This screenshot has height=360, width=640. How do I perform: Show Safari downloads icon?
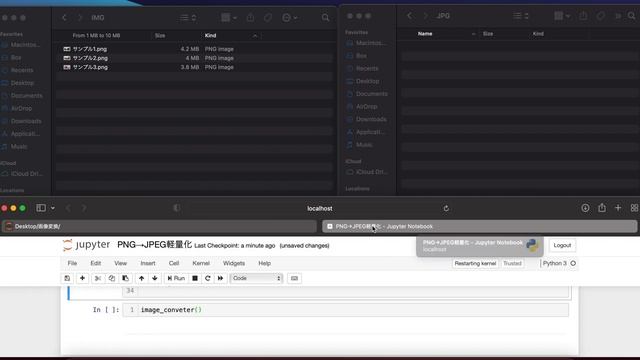[x=585, y=208]
